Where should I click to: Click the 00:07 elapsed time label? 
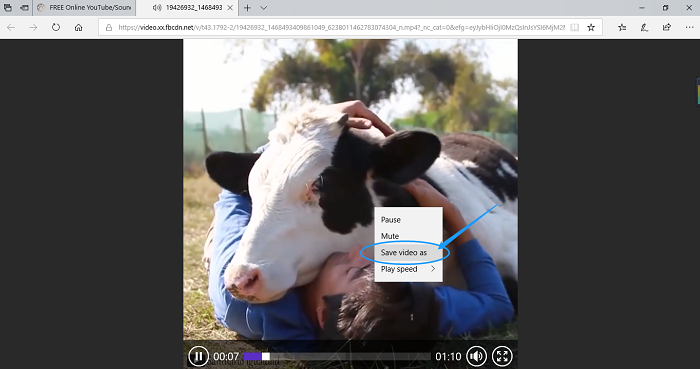[x=226, y=357]
